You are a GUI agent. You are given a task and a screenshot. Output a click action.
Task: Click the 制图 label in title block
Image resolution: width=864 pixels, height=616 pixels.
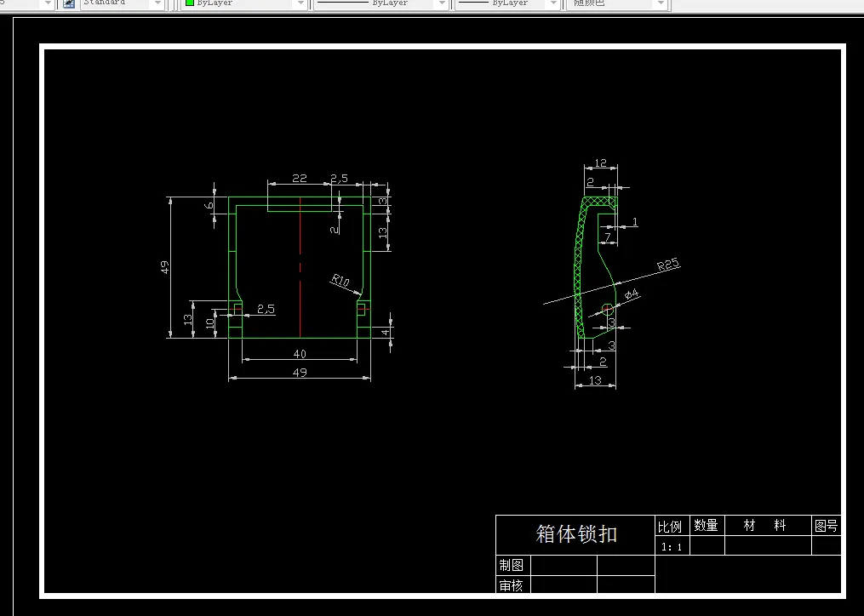point(512,565)
